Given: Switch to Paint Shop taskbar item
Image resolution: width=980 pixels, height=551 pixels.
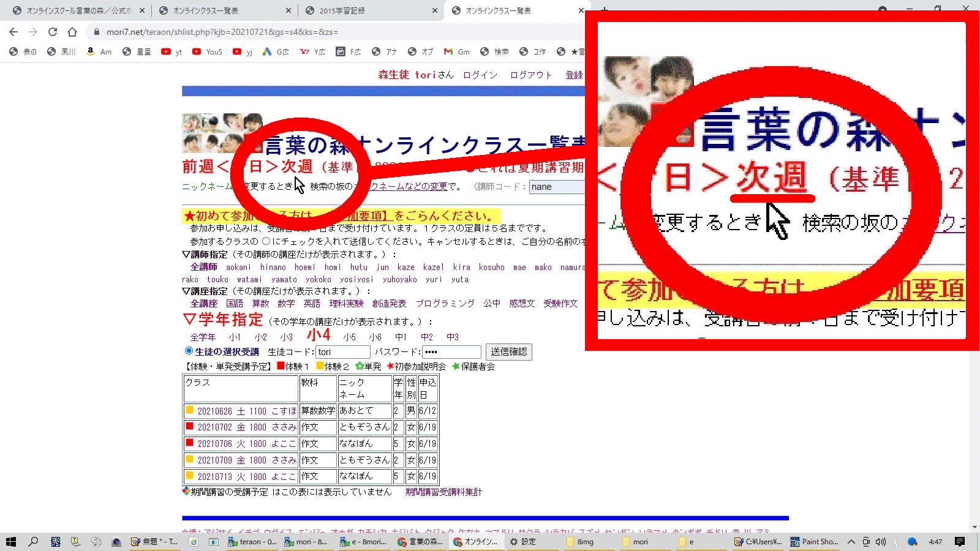Looking at the screenshot, I should 815,542.
